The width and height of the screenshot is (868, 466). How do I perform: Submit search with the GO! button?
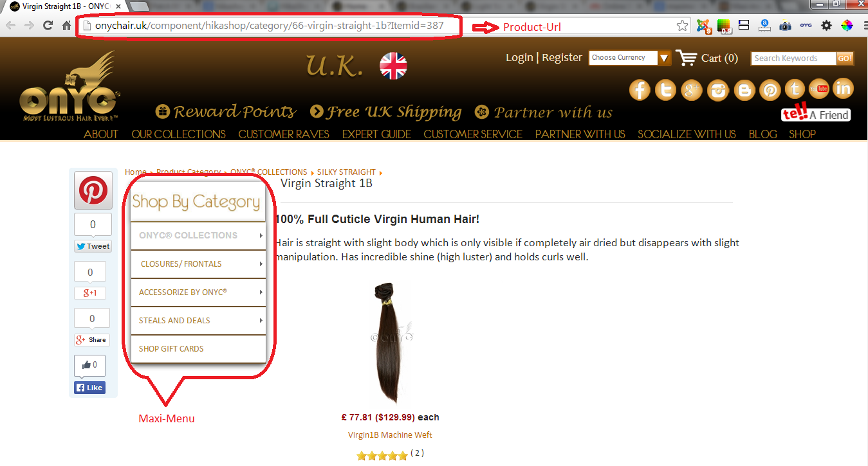(x=845, y=58)
